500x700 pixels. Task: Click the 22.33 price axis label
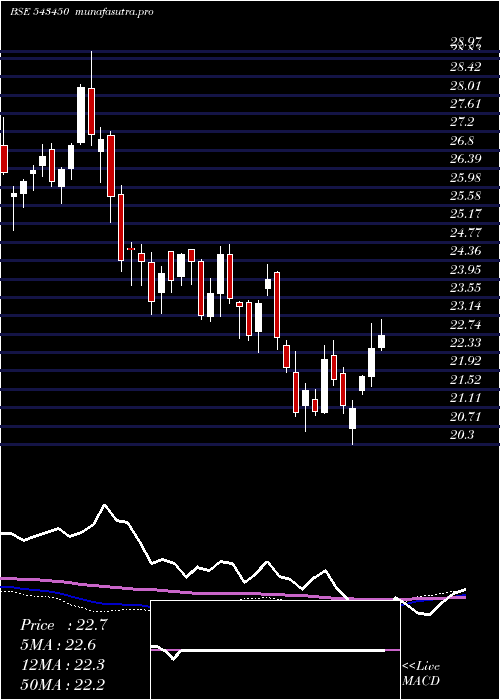(x=466, y=342)
